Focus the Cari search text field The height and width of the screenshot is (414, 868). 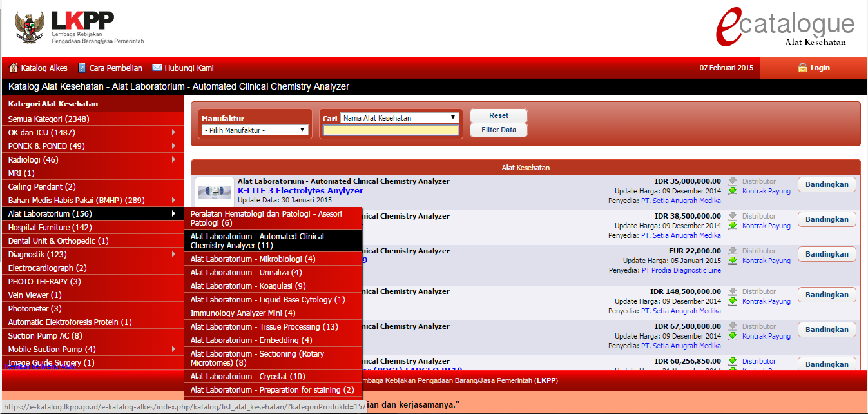391,130
